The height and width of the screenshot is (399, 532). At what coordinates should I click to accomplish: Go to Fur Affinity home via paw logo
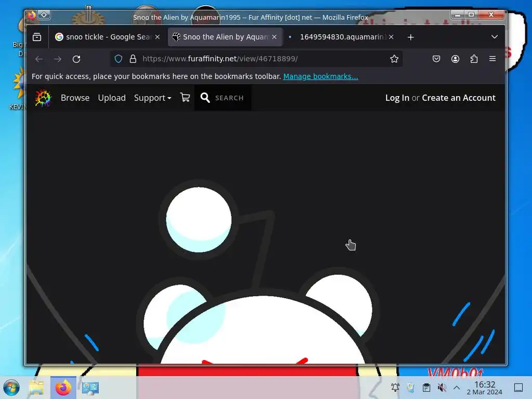coord(43,98)
